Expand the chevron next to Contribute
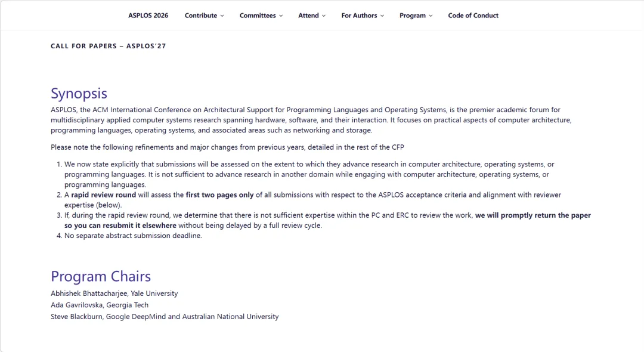Image resolution: width=644 pixels, height=352 pixels. tap(222, 16)
